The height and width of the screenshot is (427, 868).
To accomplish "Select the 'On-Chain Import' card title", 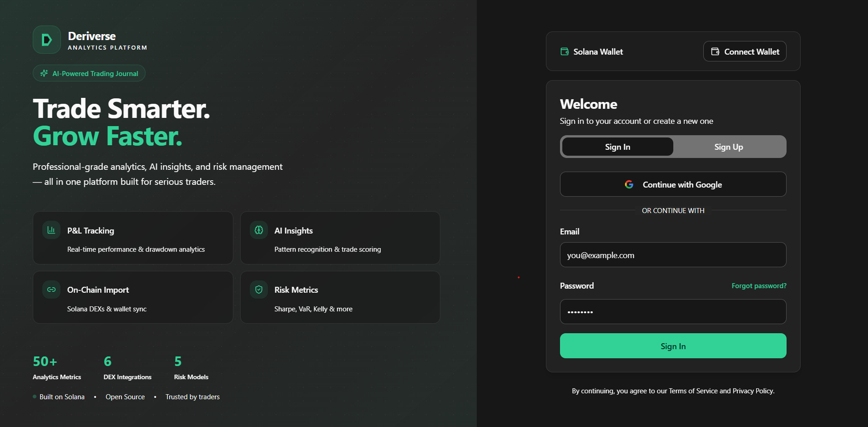I will 98,290.
